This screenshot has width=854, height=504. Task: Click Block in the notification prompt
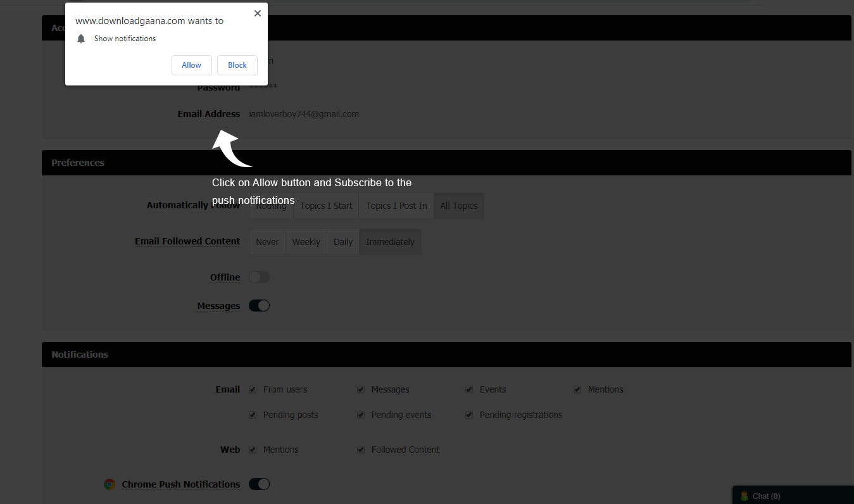pyautogui.click(x=237, y=65)
